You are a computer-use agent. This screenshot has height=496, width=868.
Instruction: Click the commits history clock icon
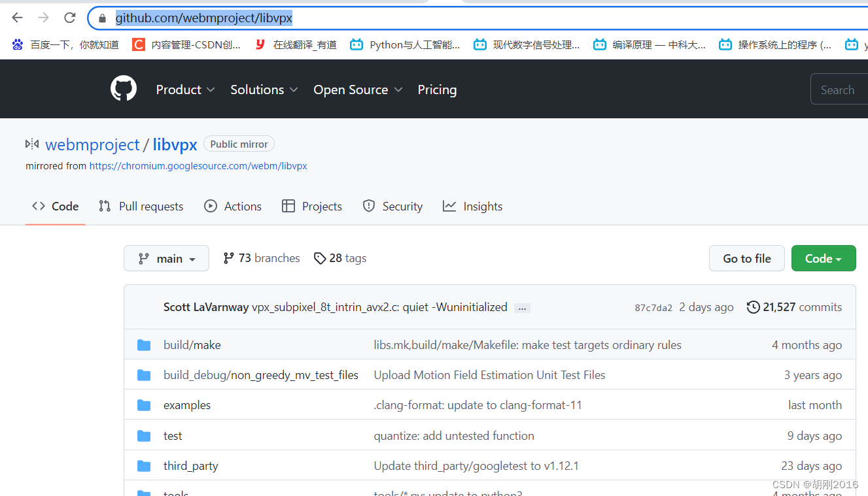pyautogui.click(x=753, y=307)
